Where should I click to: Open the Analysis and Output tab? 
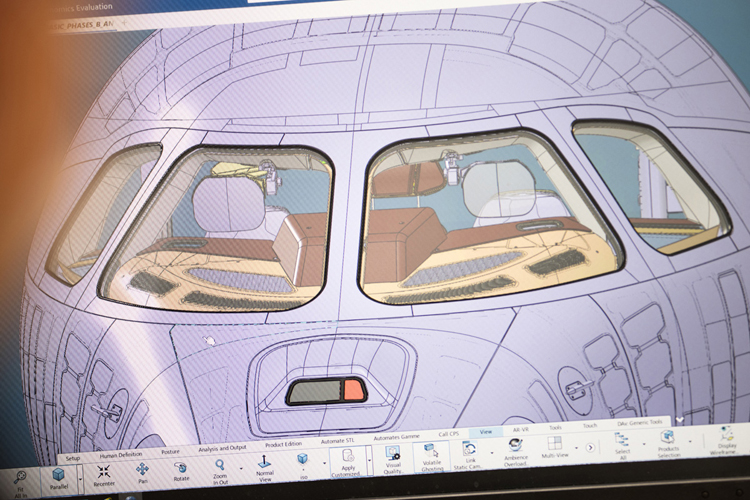[222, 449]
